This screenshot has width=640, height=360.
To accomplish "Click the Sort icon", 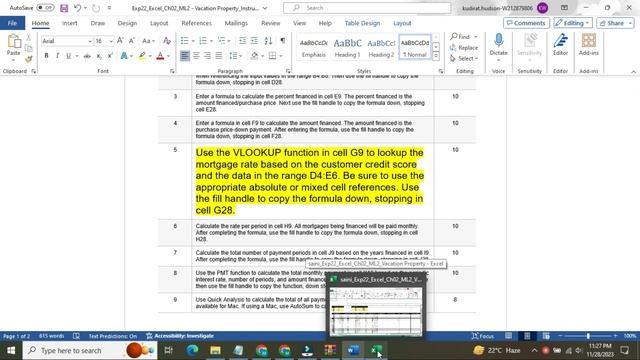I will point(268,41).
